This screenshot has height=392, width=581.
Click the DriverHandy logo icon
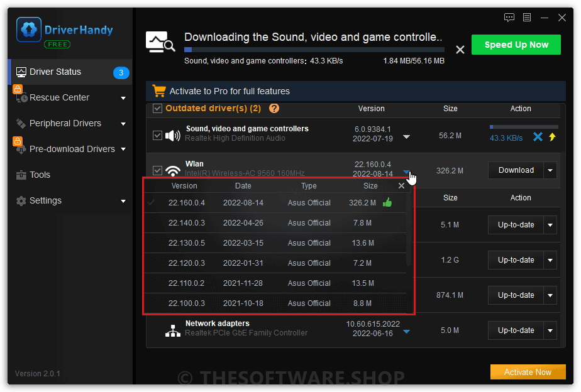[x=29, y=30]
